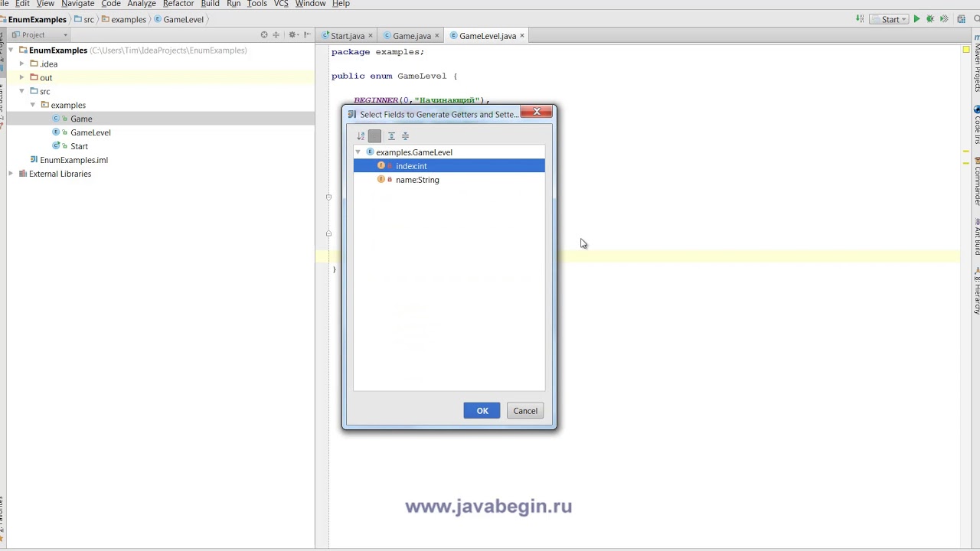Open the Edit menu
This screenshot has height=551, width=980.
coord(22,4)
